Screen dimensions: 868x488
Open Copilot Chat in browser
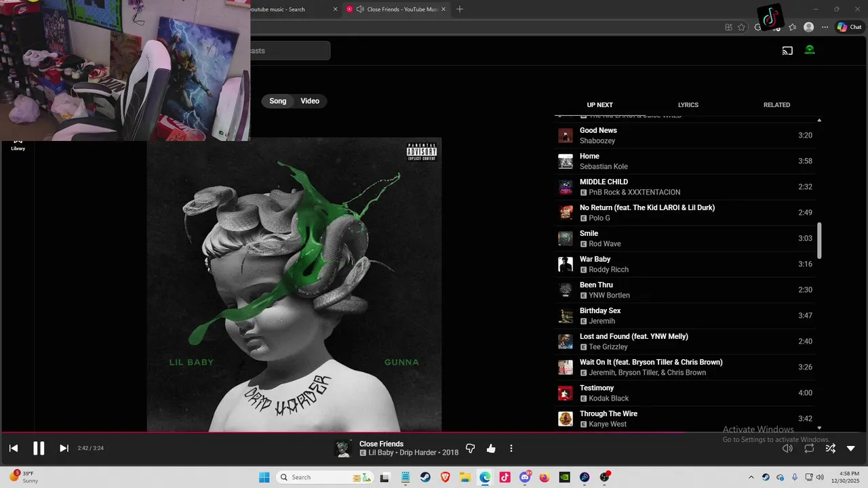(x=849, y=27)
